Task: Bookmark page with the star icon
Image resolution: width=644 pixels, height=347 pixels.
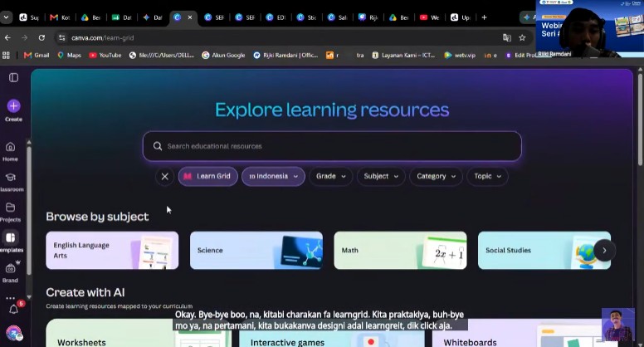Action: [x=522, y=38]
